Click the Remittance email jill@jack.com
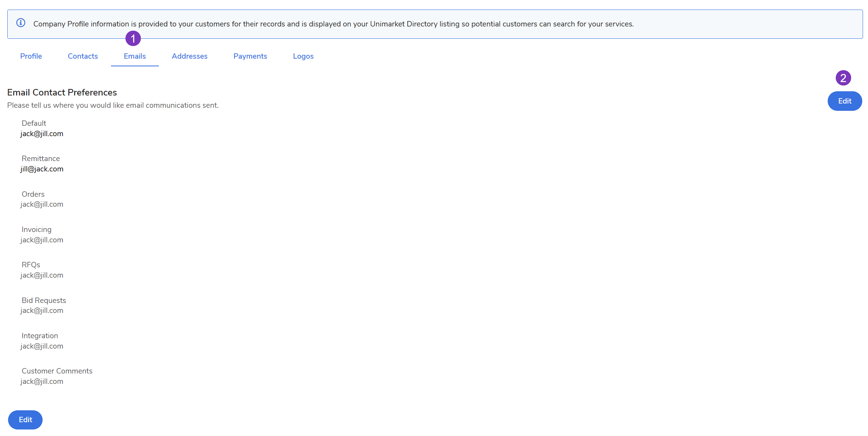Viewport: 868px width, 436px height. tap(42, 169)
